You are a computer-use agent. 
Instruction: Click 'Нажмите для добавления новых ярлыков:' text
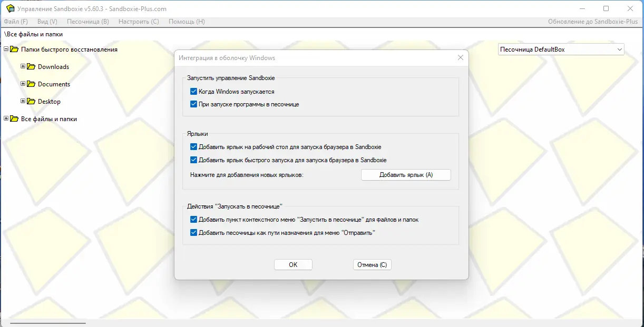[247, 175]
